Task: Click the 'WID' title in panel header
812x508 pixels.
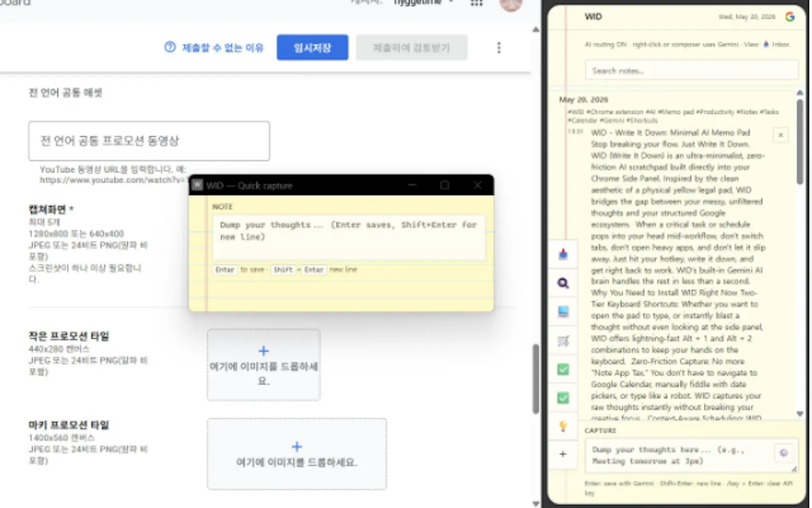Action: pos(593,17)
